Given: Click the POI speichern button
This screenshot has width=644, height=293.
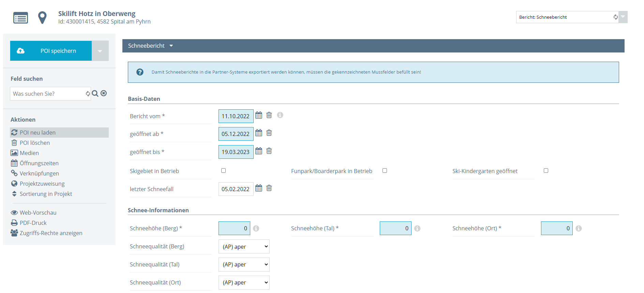Looking at the screenshot, I should coord(51,51).
